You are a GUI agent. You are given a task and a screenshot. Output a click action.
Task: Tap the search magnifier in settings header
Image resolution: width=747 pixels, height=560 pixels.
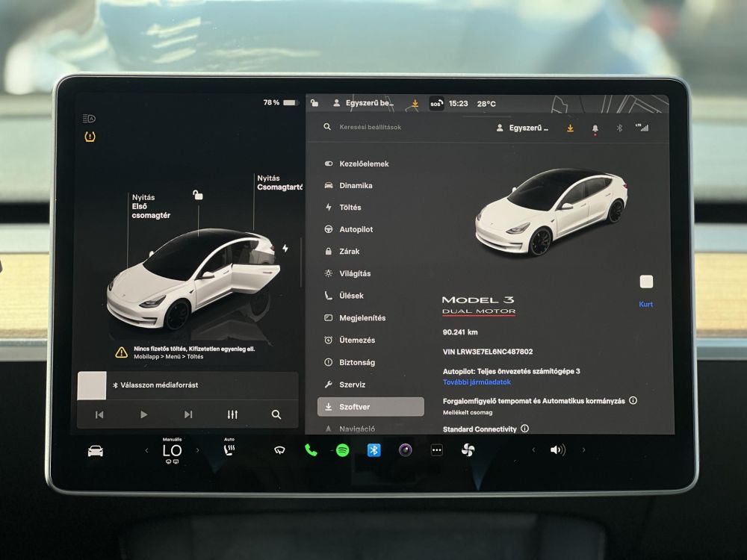coord(327,127)
